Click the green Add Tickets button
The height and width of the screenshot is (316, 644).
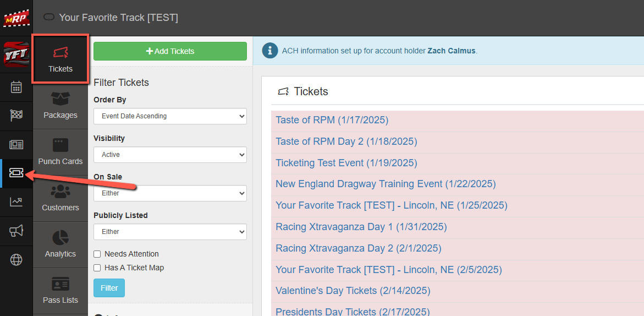pos(170,51)
